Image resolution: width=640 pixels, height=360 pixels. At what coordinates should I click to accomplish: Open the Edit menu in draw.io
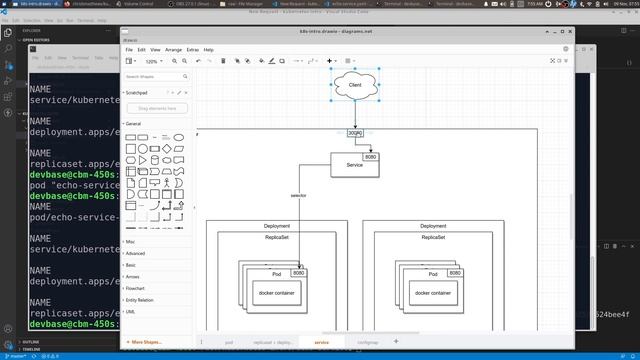141,50
